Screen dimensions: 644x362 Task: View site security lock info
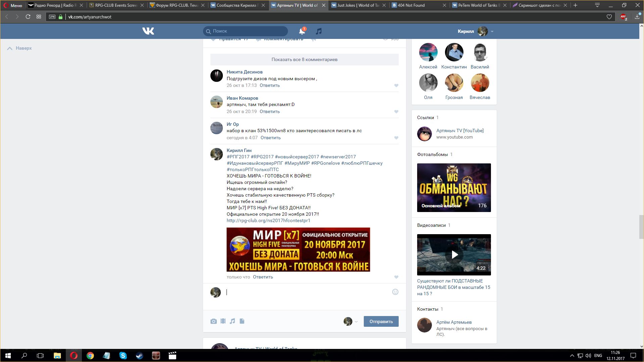click(61, 17)
